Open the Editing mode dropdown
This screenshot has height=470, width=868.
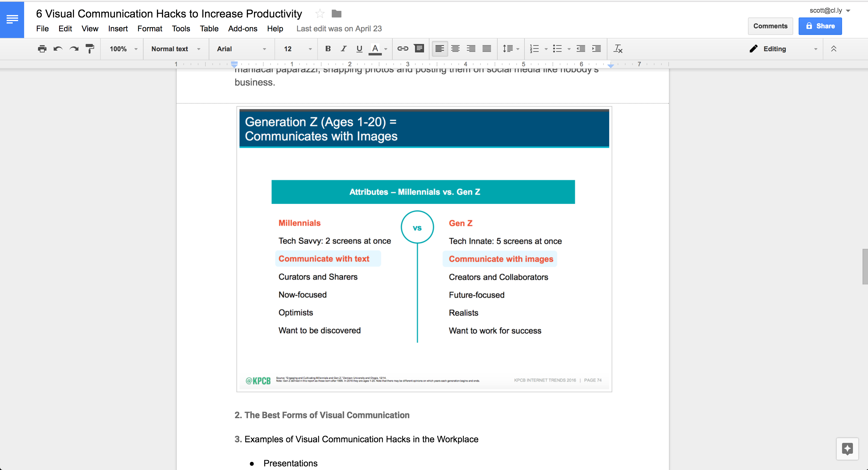(784, 49)
